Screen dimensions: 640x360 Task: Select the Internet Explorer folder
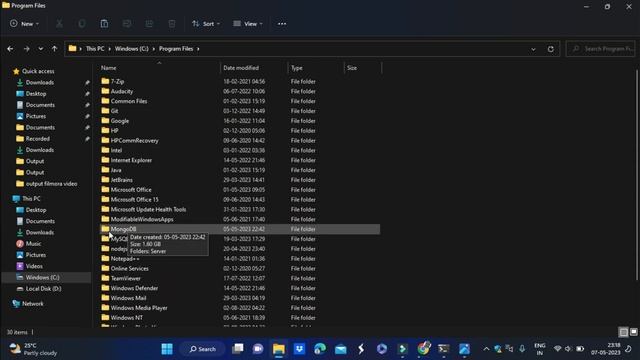point(131,160)
